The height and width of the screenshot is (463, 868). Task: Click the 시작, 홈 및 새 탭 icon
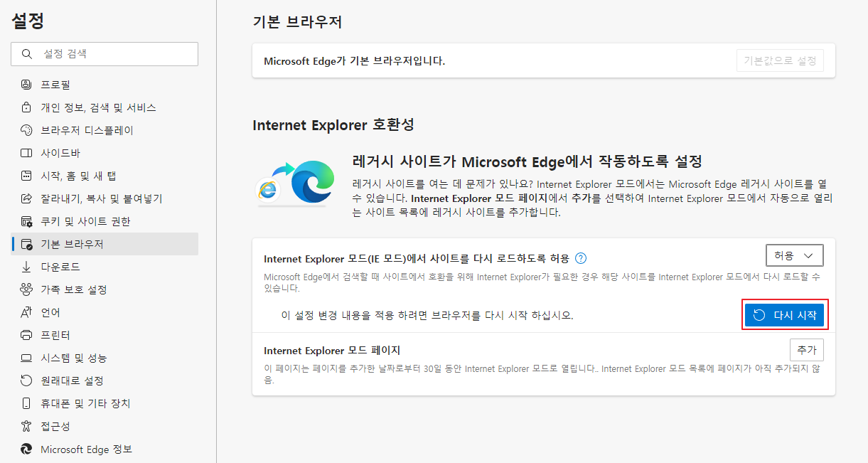point(27,176)
